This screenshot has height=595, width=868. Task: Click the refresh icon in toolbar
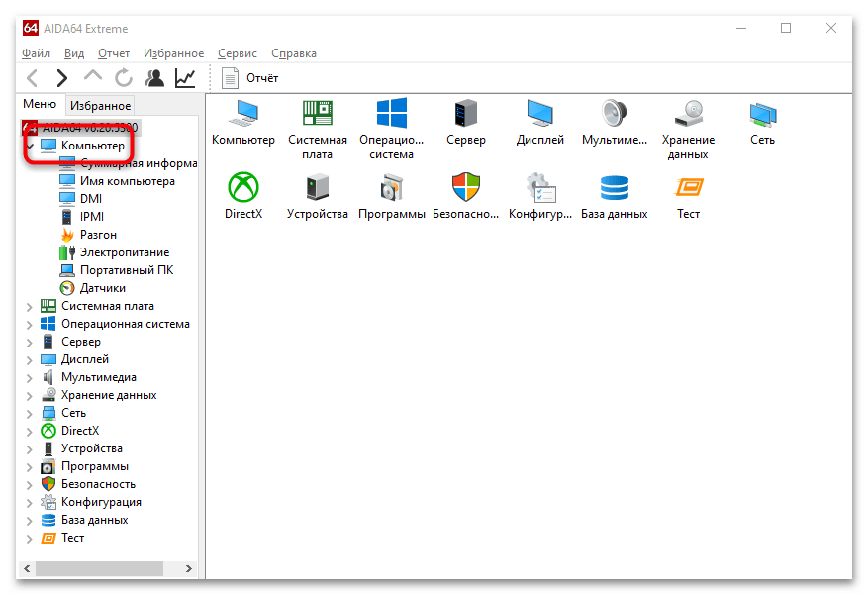(124, 78)
